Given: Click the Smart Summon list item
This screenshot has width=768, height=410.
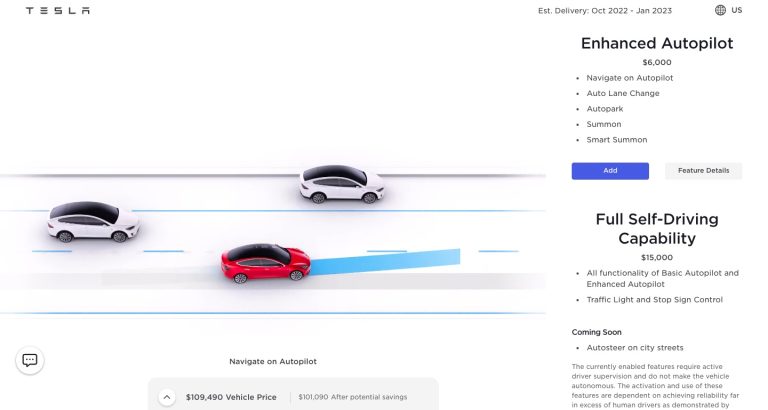Looking at the screenshot, I should coord(617,140).
